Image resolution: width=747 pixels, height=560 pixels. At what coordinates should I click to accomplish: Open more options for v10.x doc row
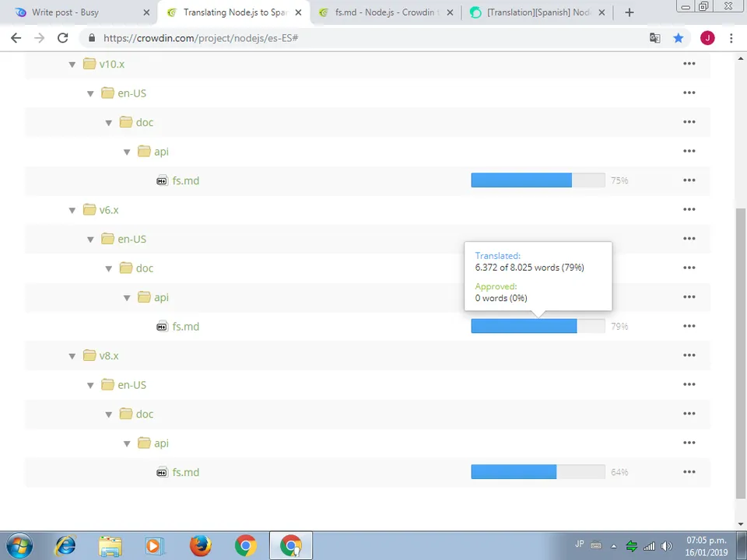[x=689, y=121]
